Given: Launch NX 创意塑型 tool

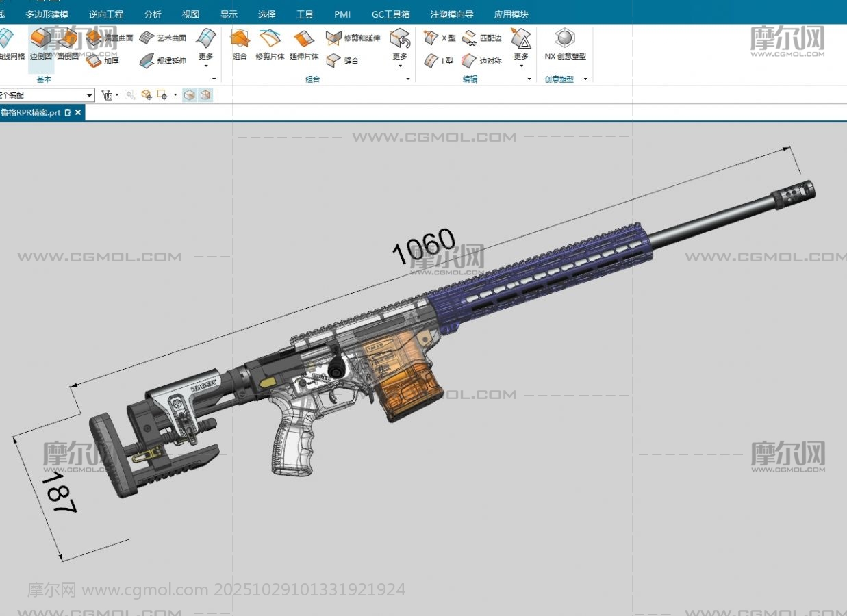Looking at the screenshot, I should (565, 44).
